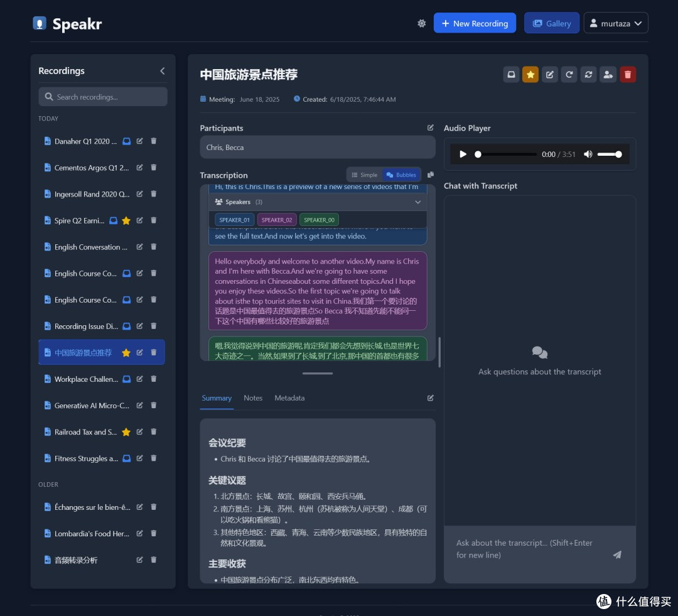Delete the Lombardia's Food Her... recording
The width and height of the screenshot is (678, 616).
click(154, 533)
